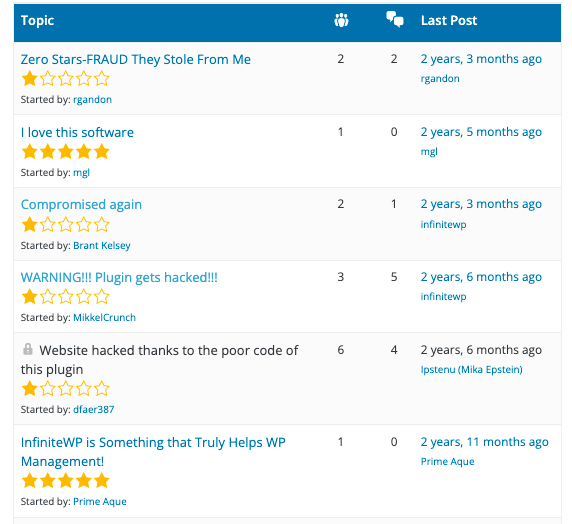Click Website hacked row's '2 years, 6 months ago' text

pos(481,350)
